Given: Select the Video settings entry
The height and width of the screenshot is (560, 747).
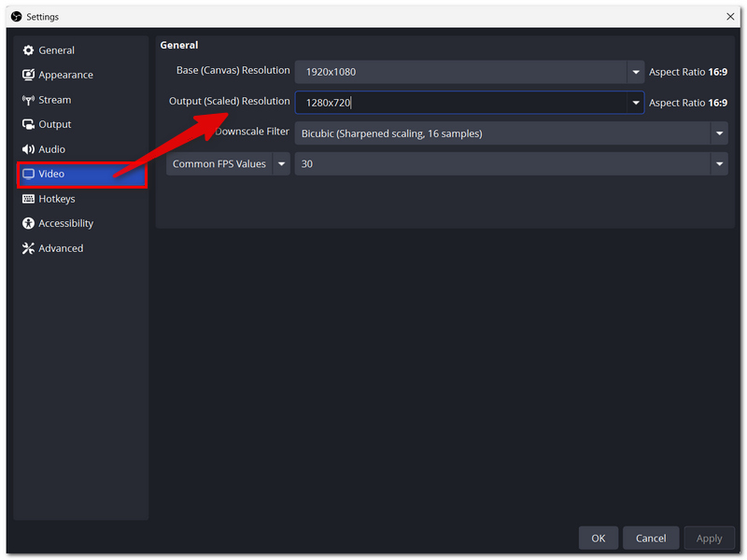Looking at the screenshot, I should pyautogui.click(x=81, y=175).
